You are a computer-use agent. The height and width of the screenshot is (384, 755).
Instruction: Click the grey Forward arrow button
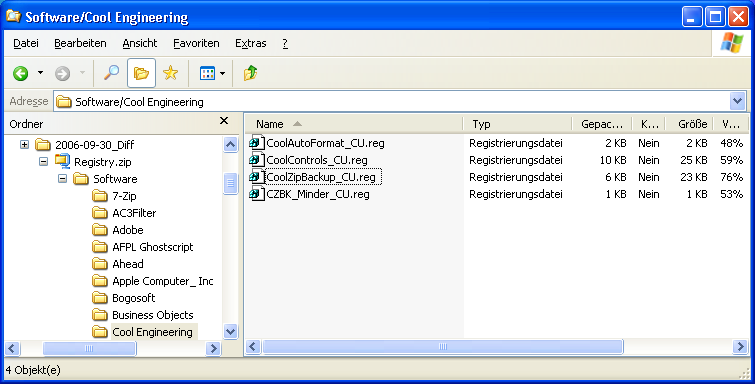(63, 73)
